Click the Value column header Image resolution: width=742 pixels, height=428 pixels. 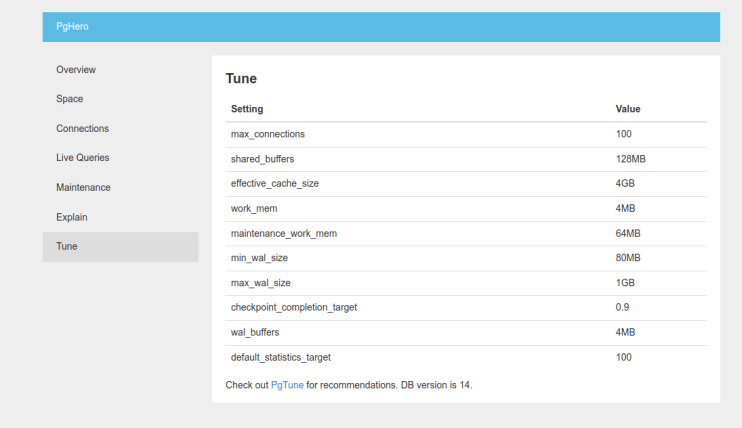tap(628, 109)
